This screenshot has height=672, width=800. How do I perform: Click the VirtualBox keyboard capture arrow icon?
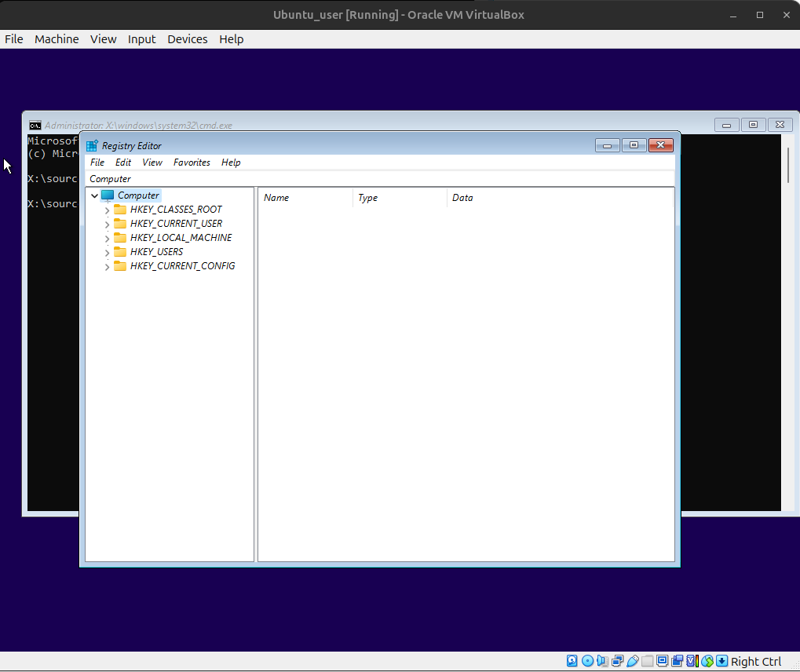(722, 661)
